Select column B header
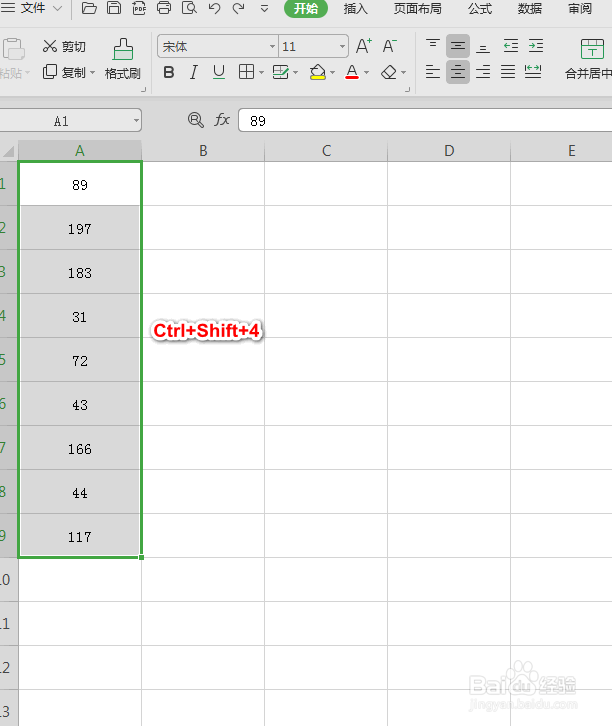The height and width of the screenshot is (726, 612). pos(203,151)
